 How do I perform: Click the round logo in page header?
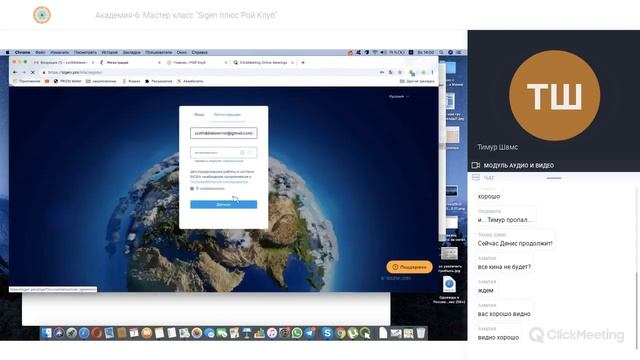tap(42, 15)
